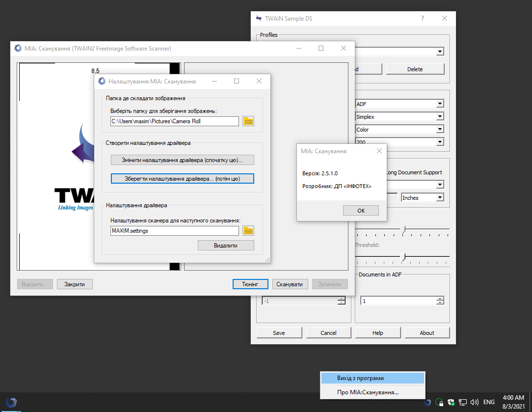The width and height of the screenshot is (532, 412).
Task: Click OK on the version info dialog
Action: pos(361,210)
